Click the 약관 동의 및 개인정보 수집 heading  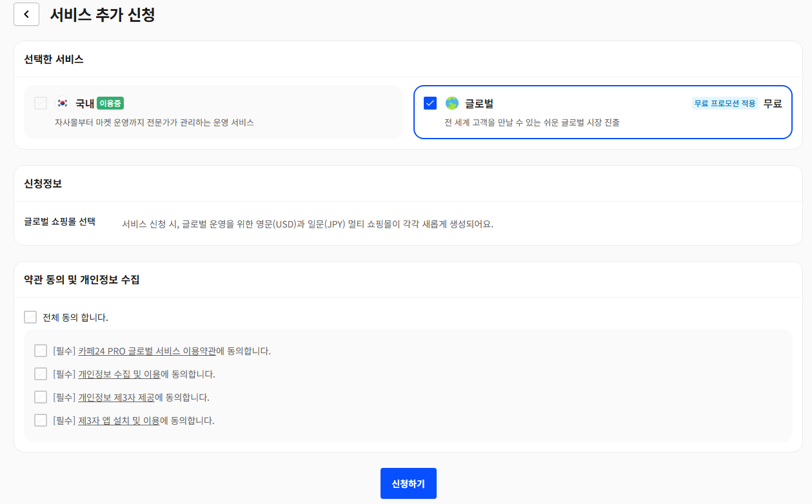(x=82, y=280)
